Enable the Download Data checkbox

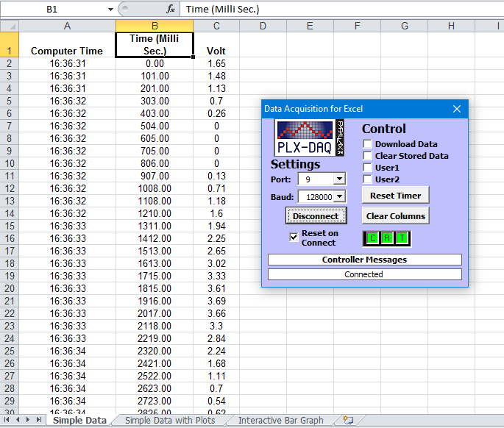[x=367, y=143]
